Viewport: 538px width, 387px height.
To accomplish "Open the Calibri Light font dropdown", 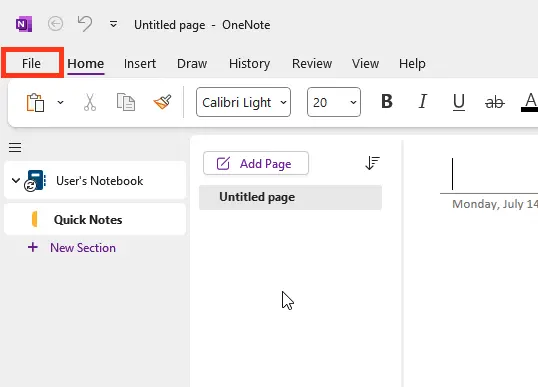I will pos(244,102).
